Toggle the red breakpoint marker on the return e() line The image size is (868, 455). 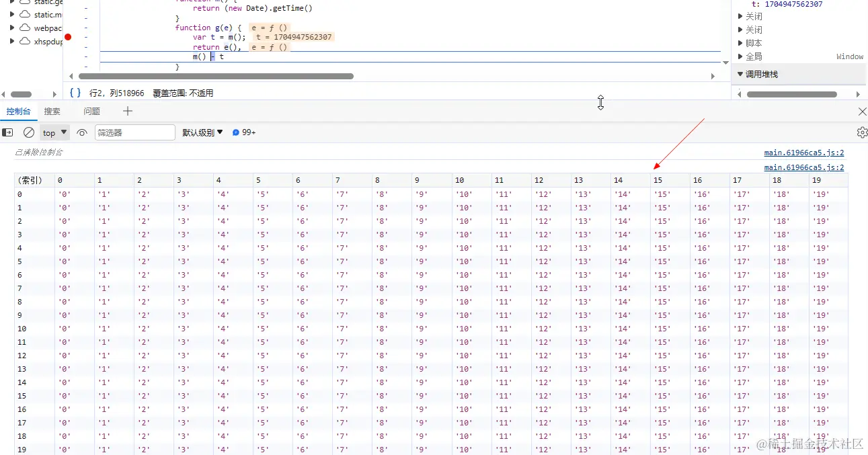pyautogui.click(x=67, y=37)
